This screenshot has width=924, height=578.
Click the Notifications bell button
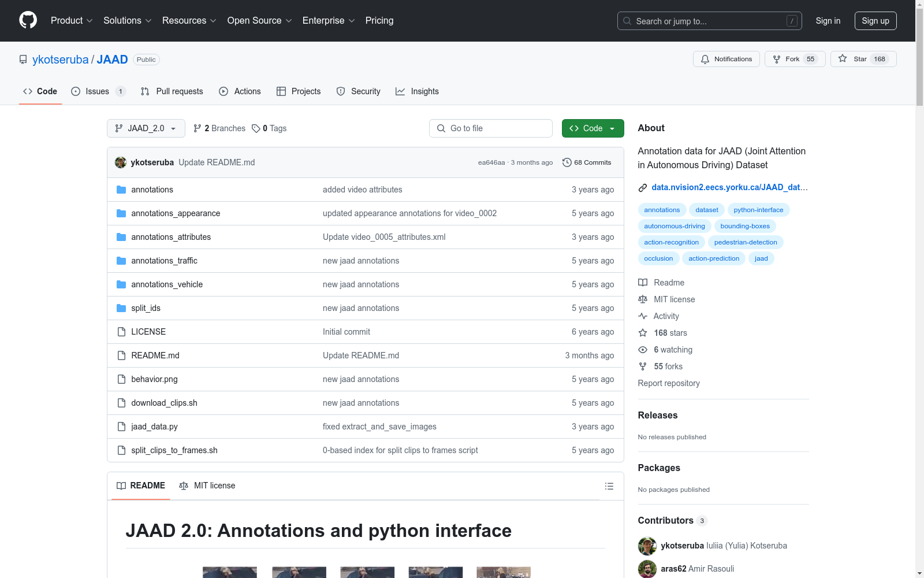point(726,59)
